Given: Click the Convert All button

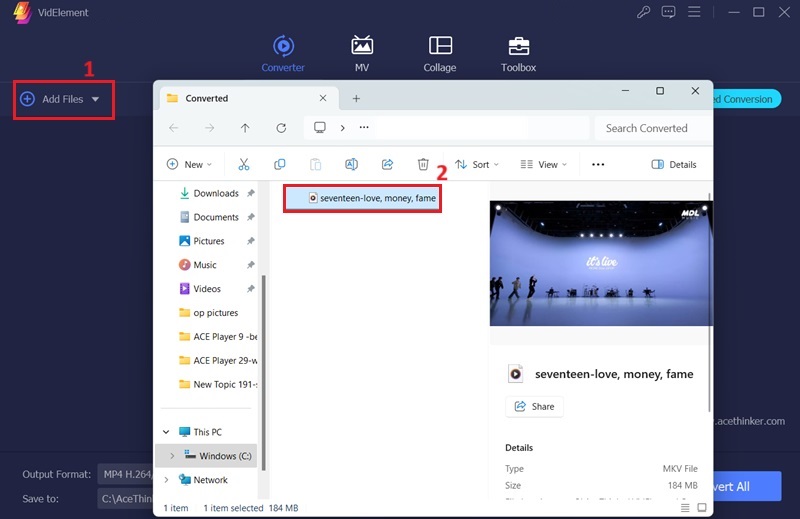Looking at the screenshot, I should [747, 486].
